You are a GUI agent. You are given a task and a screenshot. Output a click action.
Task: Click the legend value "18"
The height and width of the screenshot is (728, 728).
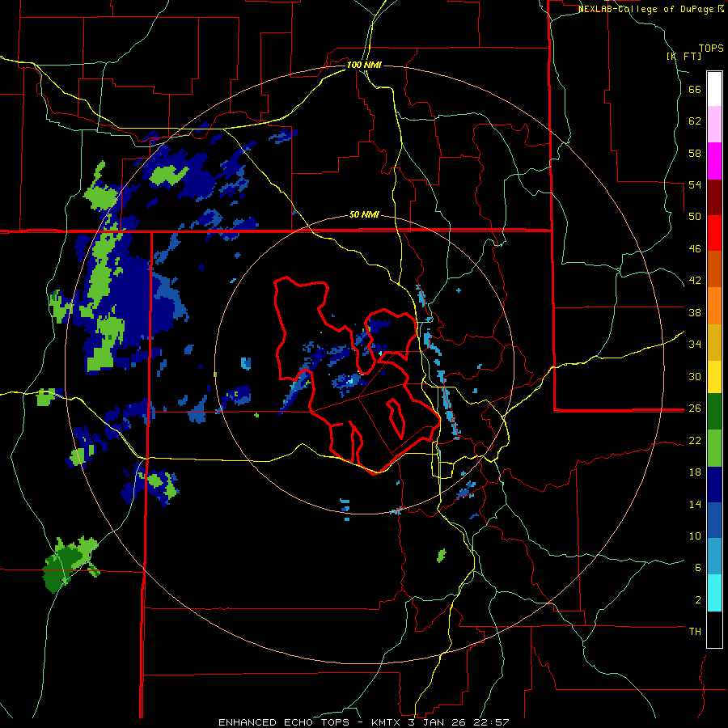[695, 472]
